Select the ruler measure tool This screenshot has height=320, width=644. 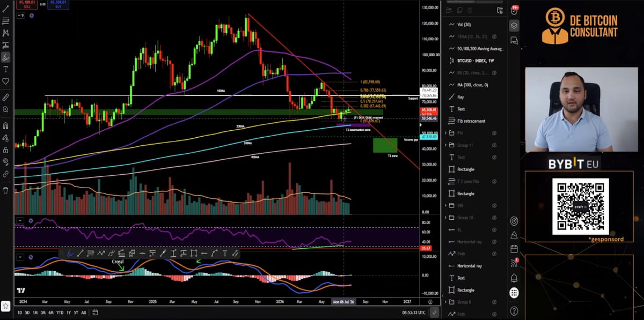[6, 97]
